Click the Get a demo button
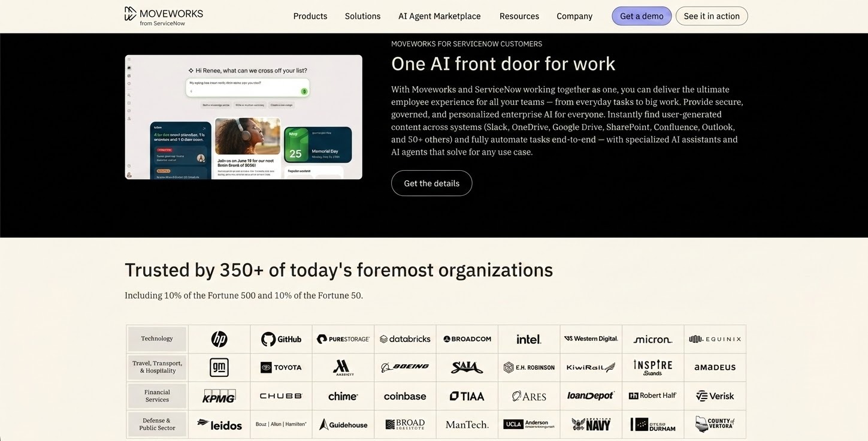 (x=642, y=16)
